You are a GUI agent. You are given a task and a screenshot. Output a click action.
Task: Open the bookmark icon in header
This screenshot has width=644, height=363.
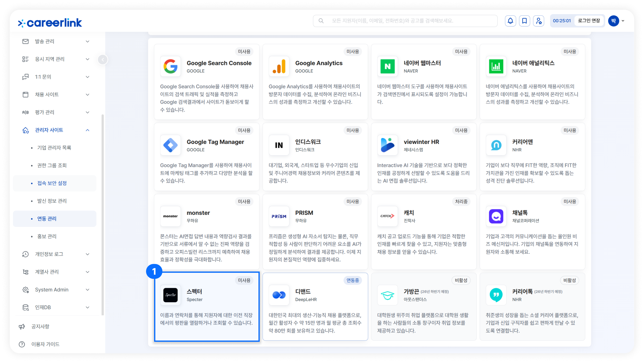point(525,21)
